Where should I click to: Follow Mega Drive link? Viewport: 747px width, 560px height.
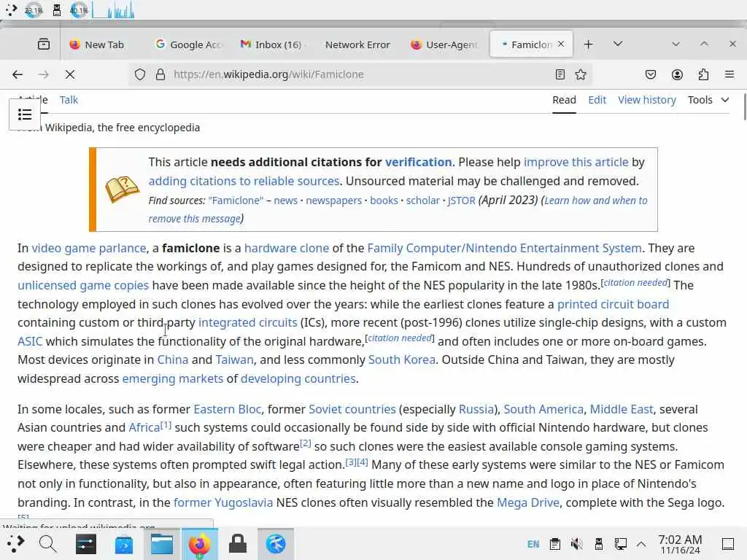click(x=528, y=502)
